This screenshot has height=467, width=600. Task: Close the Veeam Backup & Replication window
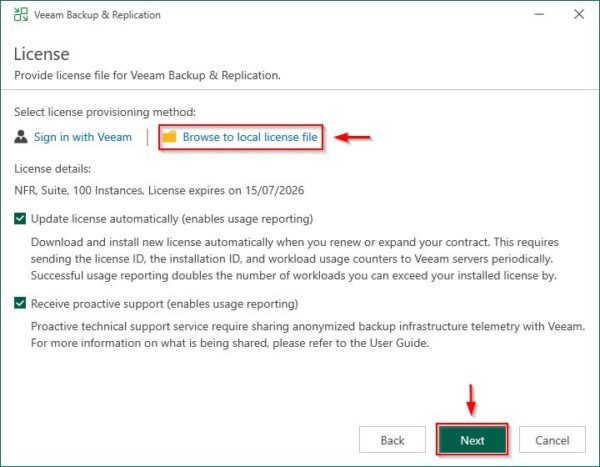pos(579,15)
